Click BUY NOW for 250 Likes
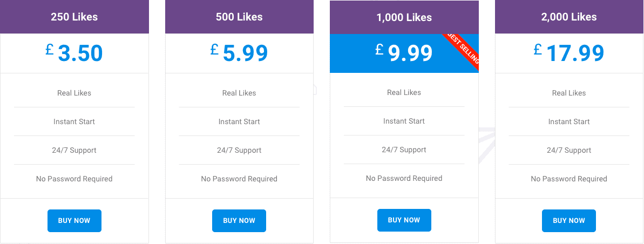This screenshot has height=244, width=644. coord(74,221)
